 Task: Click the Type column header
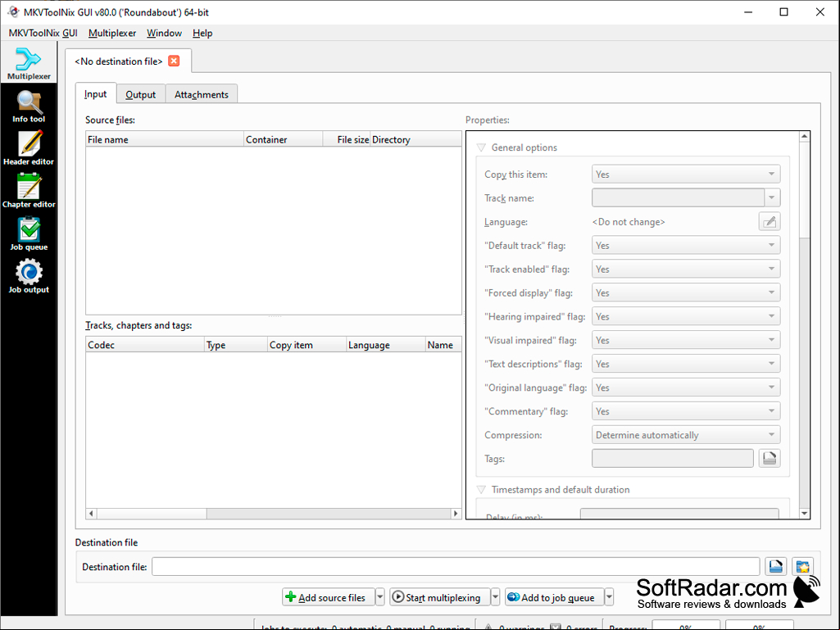point(236,345)
